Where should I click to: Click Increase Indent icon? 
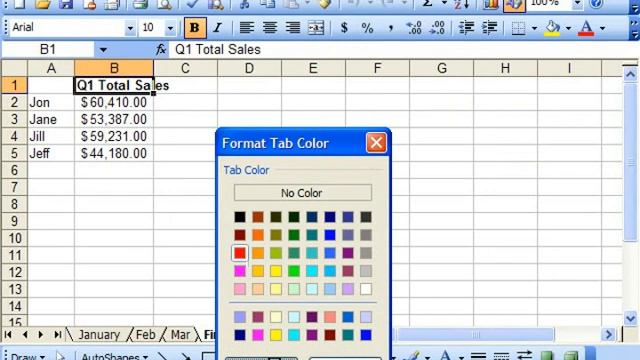489,28
